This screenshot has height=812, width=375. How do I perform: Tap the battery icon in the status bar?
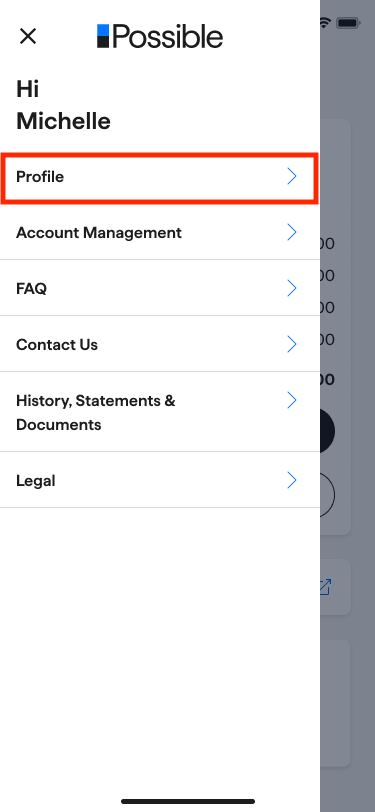pos(348,23)
